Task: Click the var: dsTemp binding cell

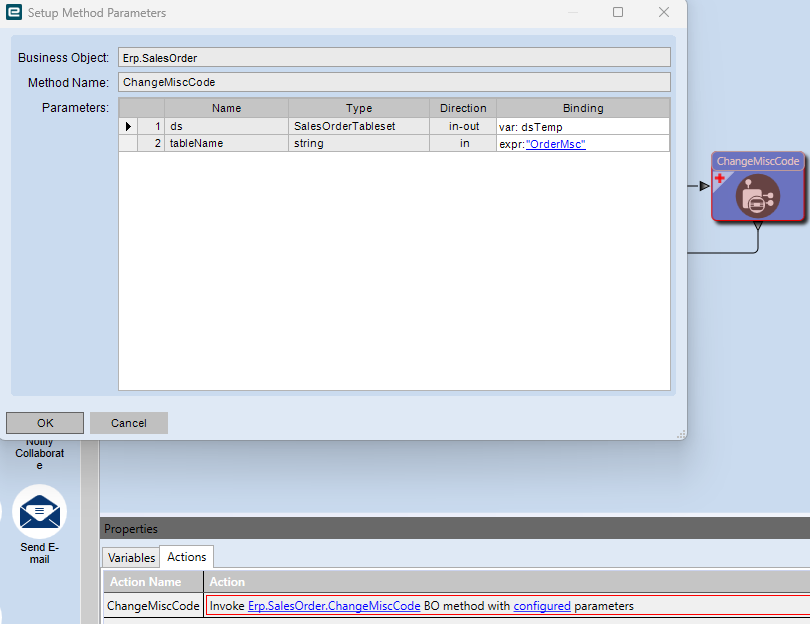Action: [x=583, y=127]
